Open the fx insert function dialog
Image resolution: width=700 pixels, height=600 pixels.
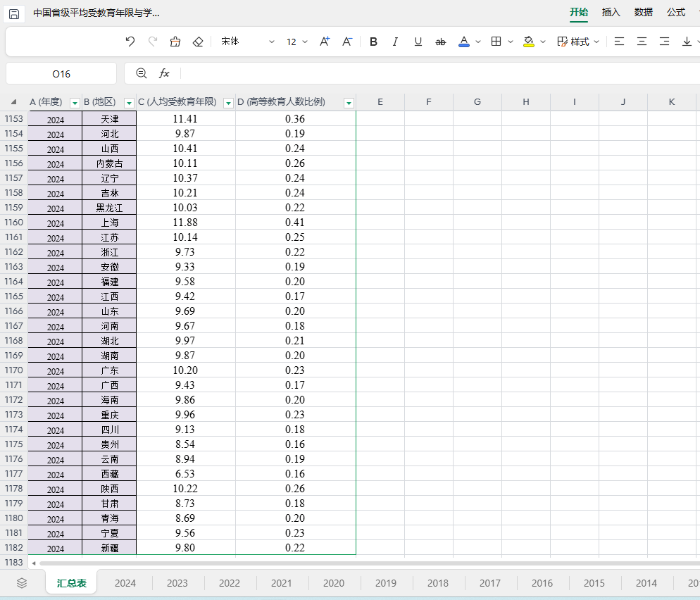(x=164, y=73)
